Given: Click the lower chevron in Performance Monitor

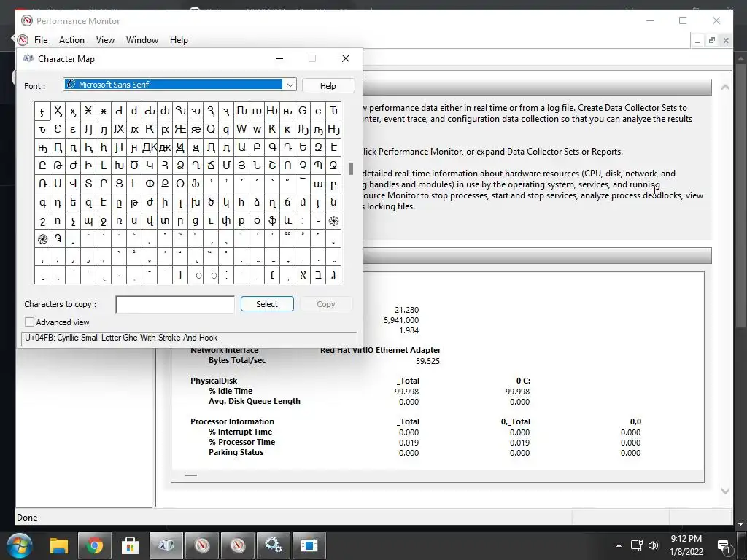Looking at the screenshot, I should (725, 491).
